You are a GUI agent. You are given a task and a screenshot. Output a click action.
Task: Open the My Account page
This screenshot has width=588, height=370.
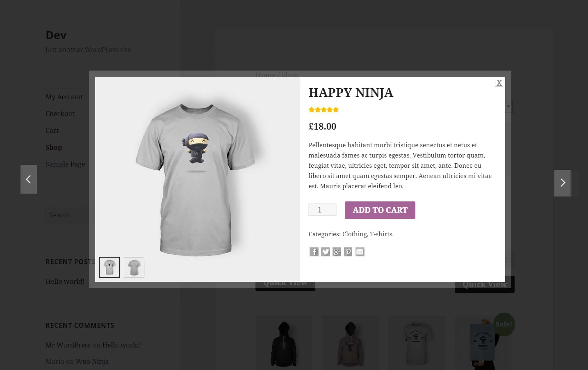[64, 97]
